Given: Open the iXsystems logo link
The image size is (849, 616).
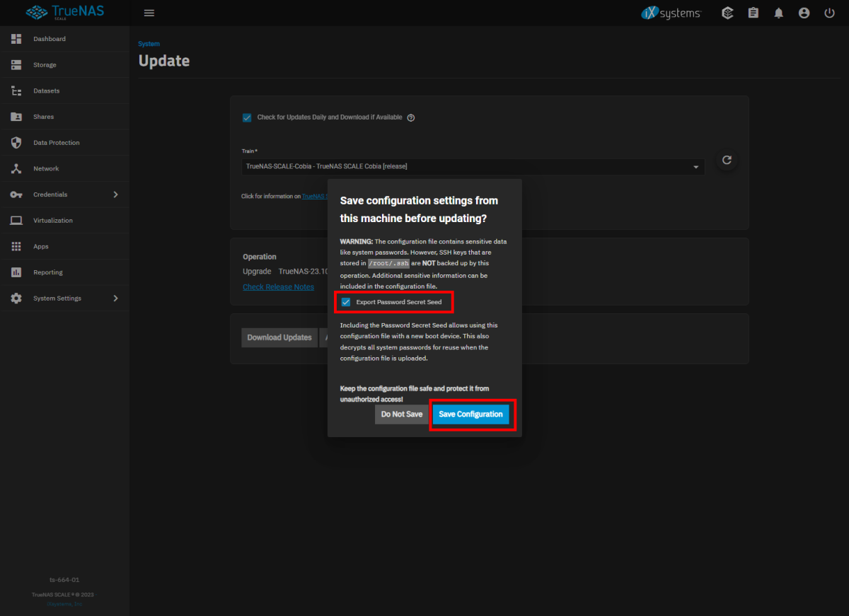Looking at the screenshot, I should 671,13.
